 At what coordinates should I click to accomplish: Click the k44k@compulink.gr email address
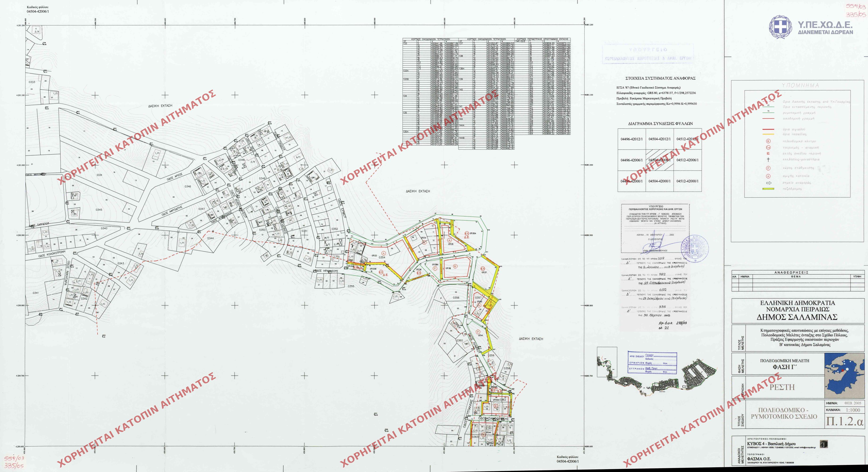(x=807, y=448)
